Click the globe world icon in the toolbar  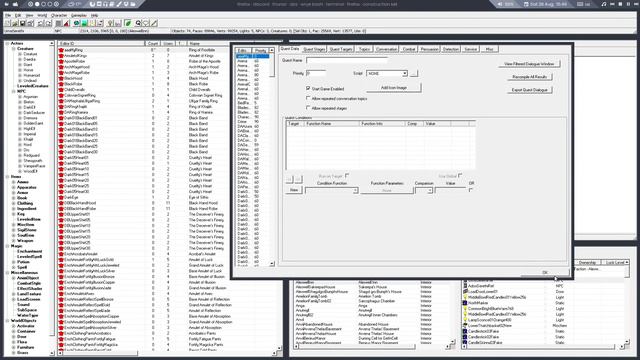(x=76, y=23)
